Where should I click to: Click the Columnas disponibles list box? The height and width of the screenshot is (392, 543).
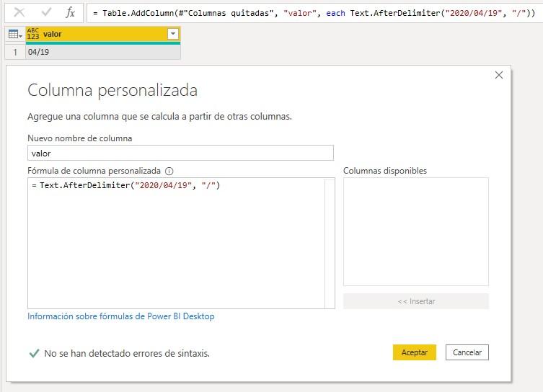coord(415,232)
